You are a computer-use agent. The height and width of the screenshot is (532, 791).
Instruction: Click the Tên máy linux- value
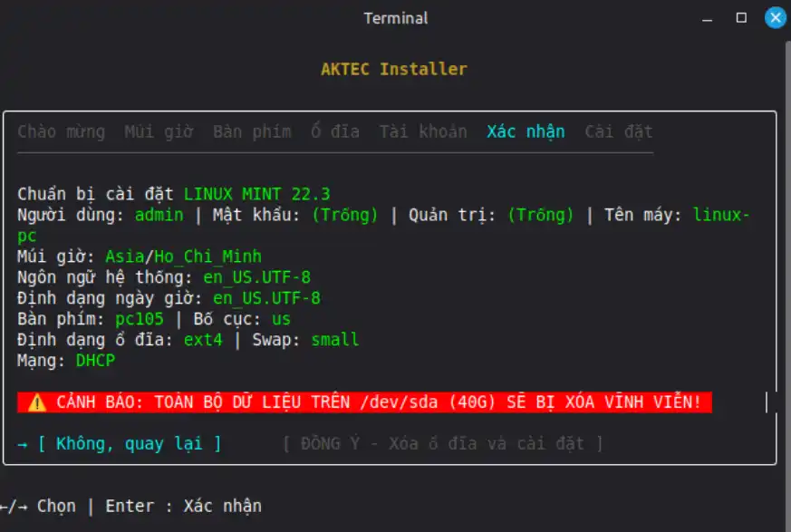point(721,215)
